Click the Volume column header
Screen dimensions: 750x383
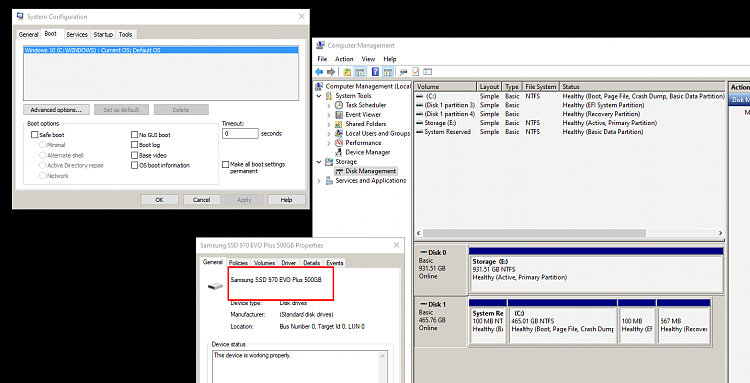tap(446, 87)
